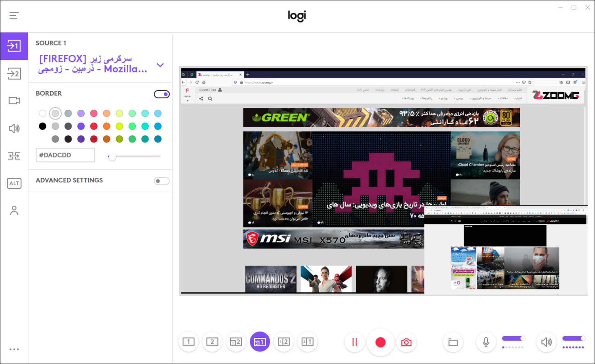595x364 pixels.
Task: Open the hamburger menu
Action: click(x=14, y=15)
